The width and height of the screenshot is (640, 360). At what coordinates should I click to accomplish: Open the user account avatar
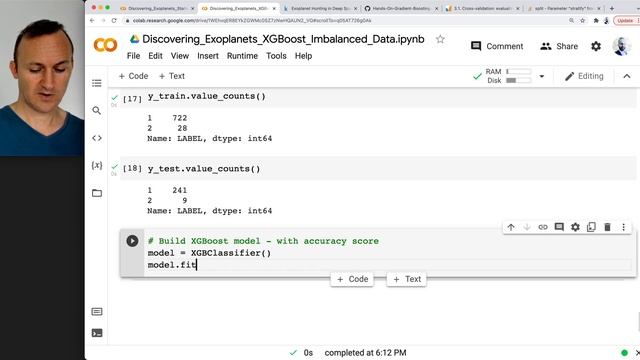(622, 46)
